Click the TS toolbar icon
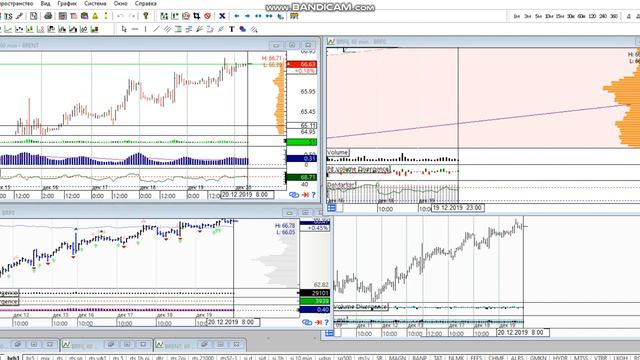 (8, 16)
